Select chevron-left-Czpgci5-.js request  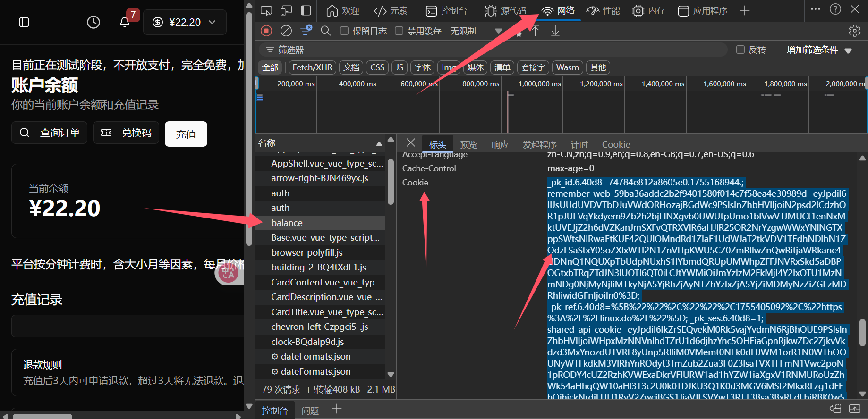(x=320, y=327)
